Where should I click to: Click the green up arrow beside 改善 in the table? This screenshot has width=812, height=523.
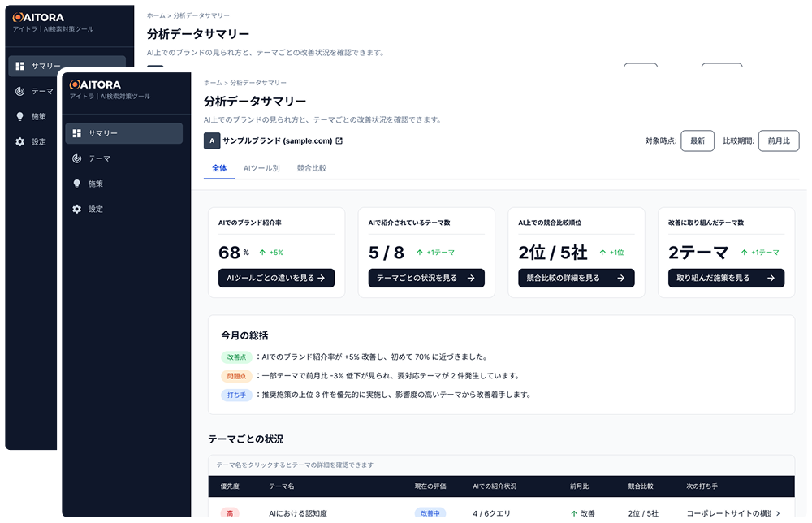pos(574,514)
